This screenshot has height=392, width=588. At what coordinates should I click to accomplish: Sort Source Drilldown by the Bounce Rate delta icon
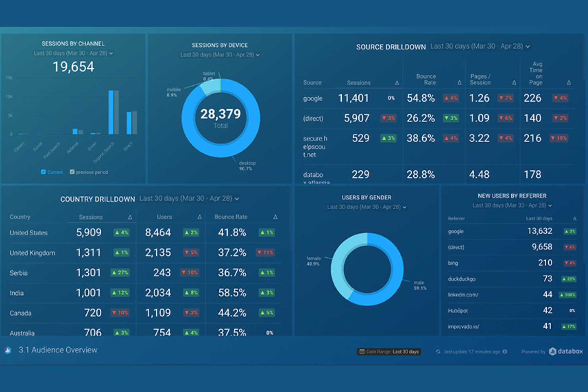click(x=459, y=83)
